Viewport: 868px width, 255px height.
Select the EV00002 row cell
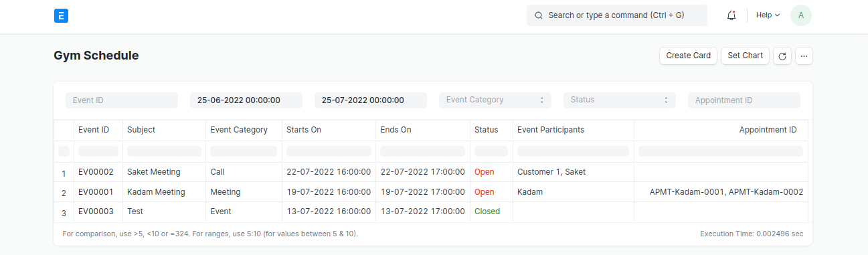98,172
